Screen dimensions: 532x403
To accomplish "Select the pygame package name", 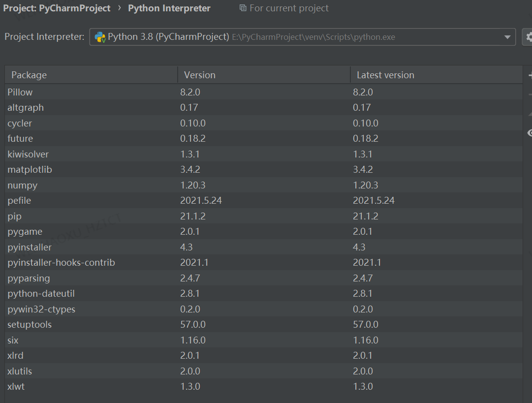I will point(25,232).
